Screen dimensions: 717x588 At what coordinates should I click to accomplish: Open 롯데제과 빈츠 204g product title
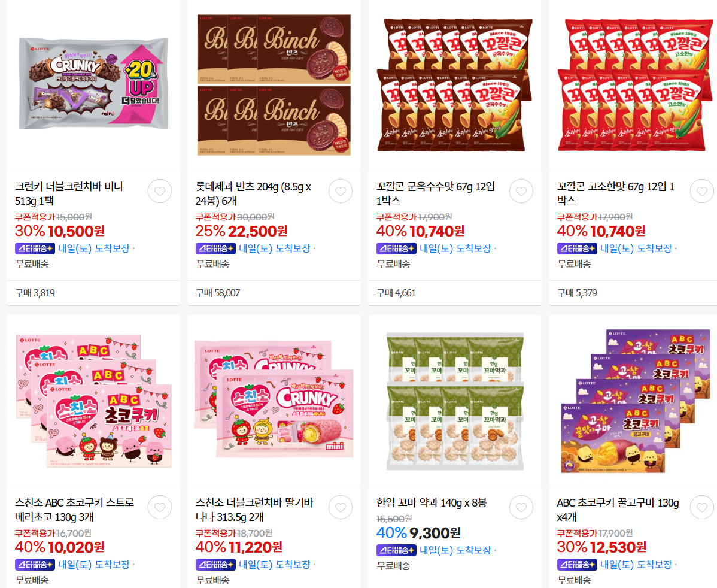pyautogui.click(x=253, y=193)
